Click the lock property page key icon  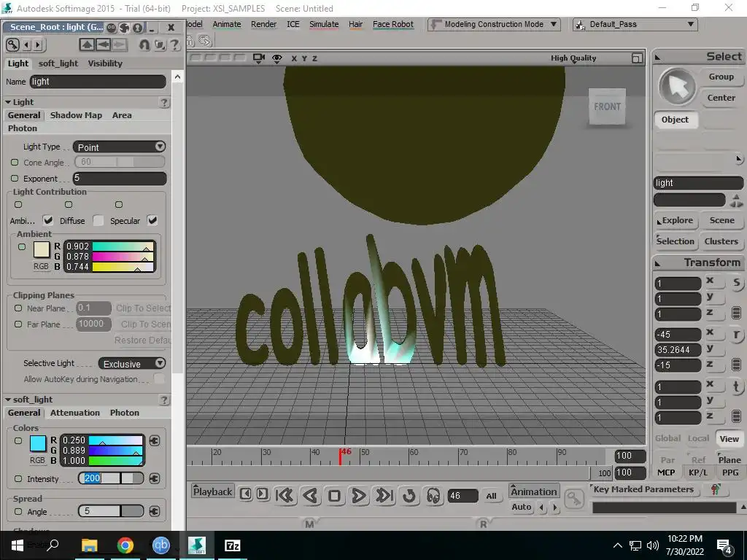[x=13, y=44]
